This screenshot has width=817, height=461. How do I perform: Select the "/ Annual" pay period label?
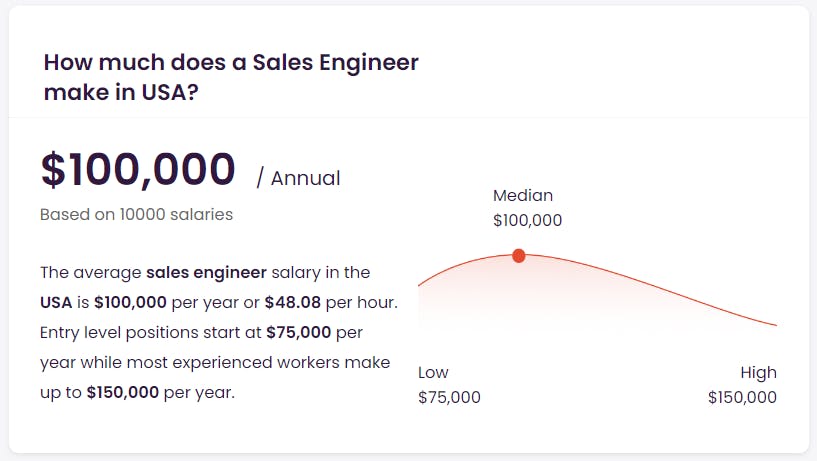[x=299, y=178]
